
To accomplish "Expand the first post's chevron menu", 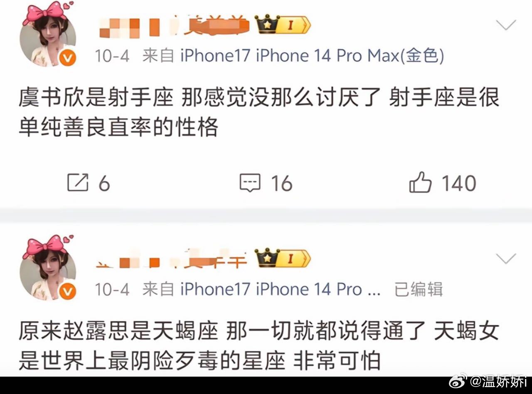I will pyautogui.click(x=506, y=26).
